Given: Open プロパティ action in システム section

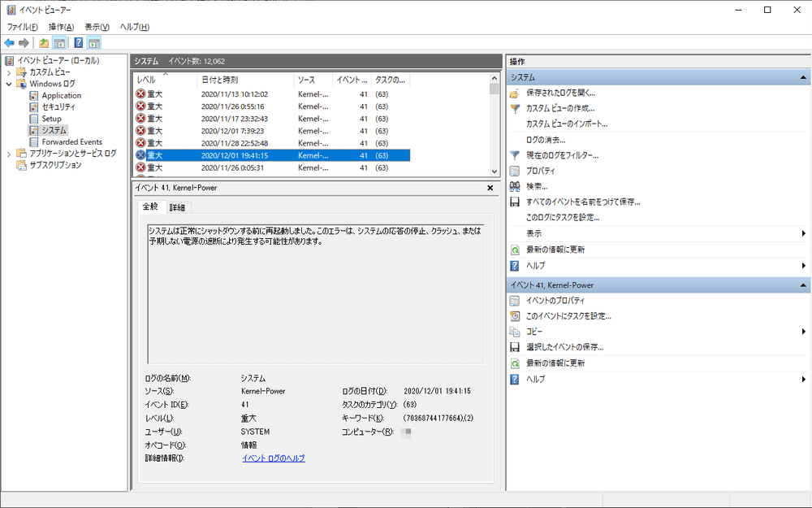Looking at the screenshot, I should 540,171.
